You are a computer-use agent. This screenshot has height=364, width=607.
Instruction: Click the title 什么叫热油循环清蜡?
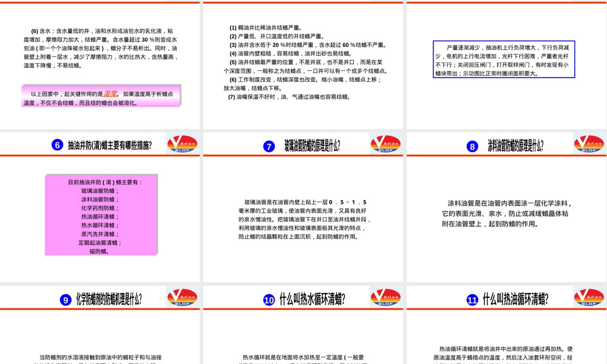pyautogui.click(x=515, y=299)
